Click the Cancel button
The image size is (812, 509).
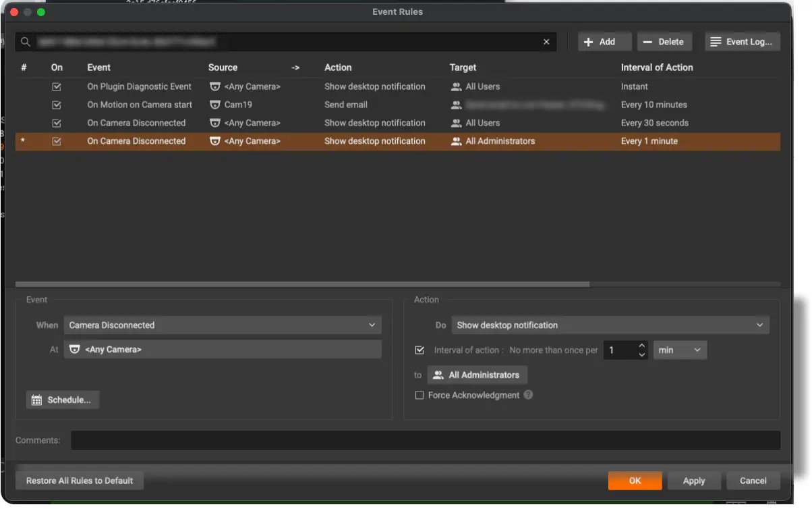tap(753, 481)
